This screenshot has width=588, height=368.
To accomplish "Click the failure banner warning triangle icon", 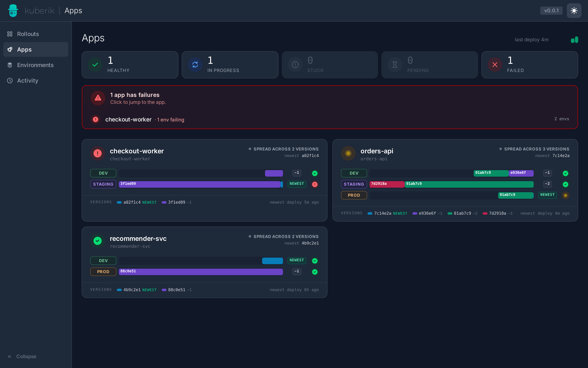I will pyautogui.click(x=98, y=98).
